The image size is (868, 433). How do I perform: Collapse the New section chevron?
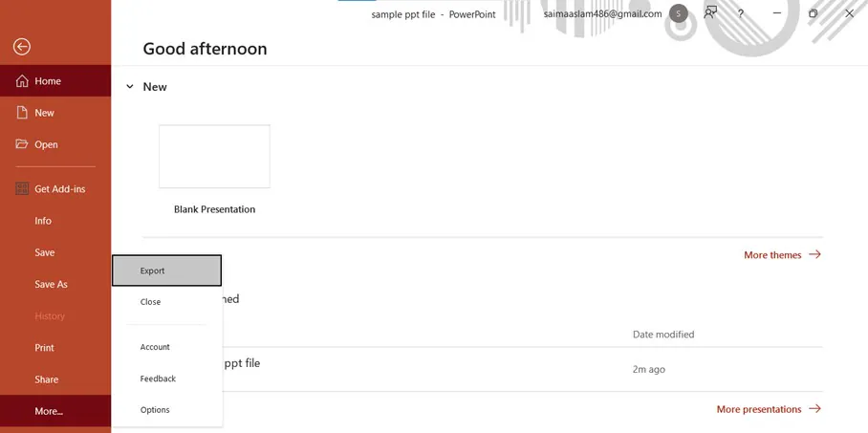point(130,87)
